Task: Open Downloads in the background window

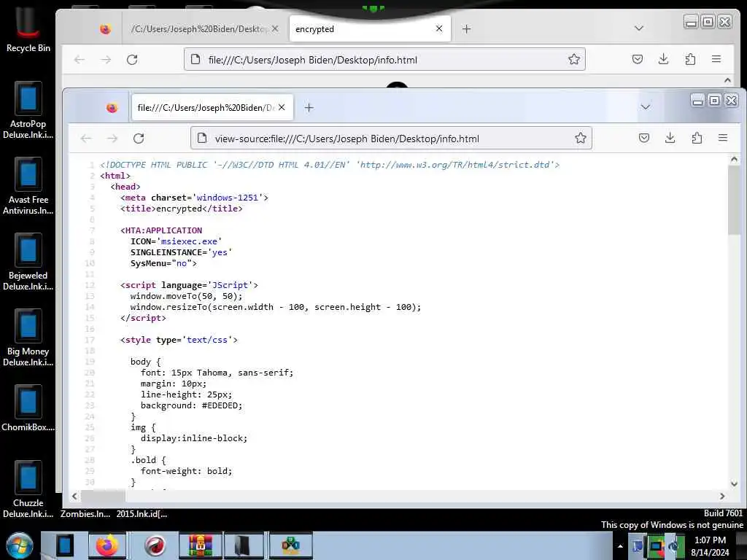Action: (x=664, y=59)
